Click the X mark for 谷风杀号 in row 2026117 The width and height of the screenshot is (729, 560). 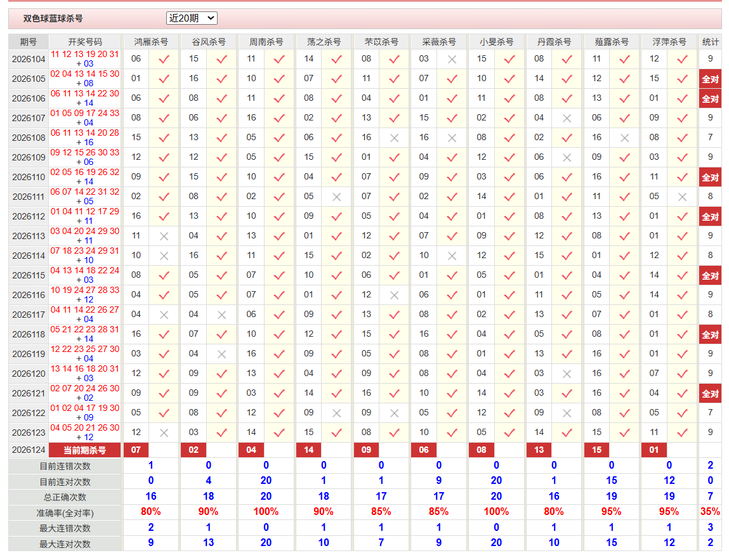222,315
